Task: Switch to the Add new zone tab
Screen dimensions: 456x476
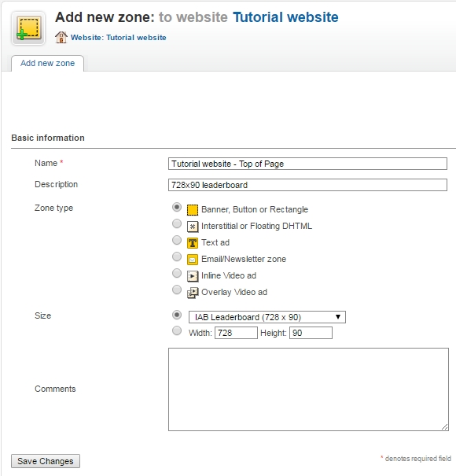Action: coord(48,63)
